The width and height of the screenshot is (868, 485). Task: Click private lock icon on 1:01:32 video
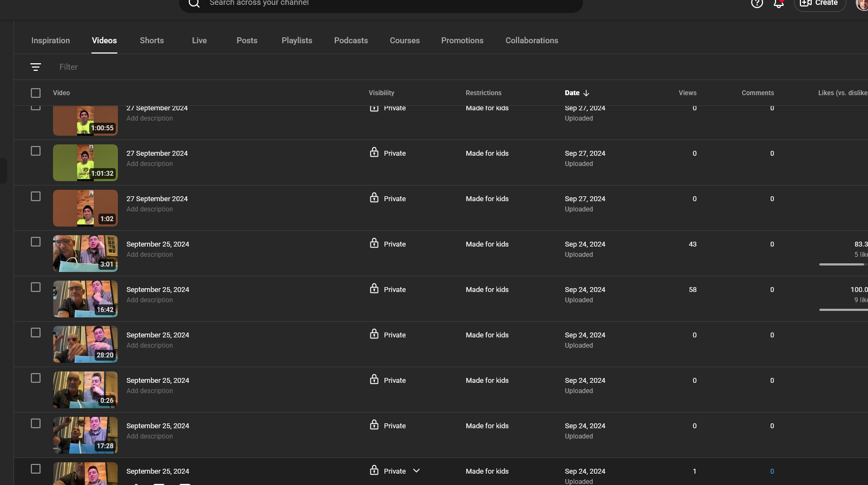coord(374,153)
